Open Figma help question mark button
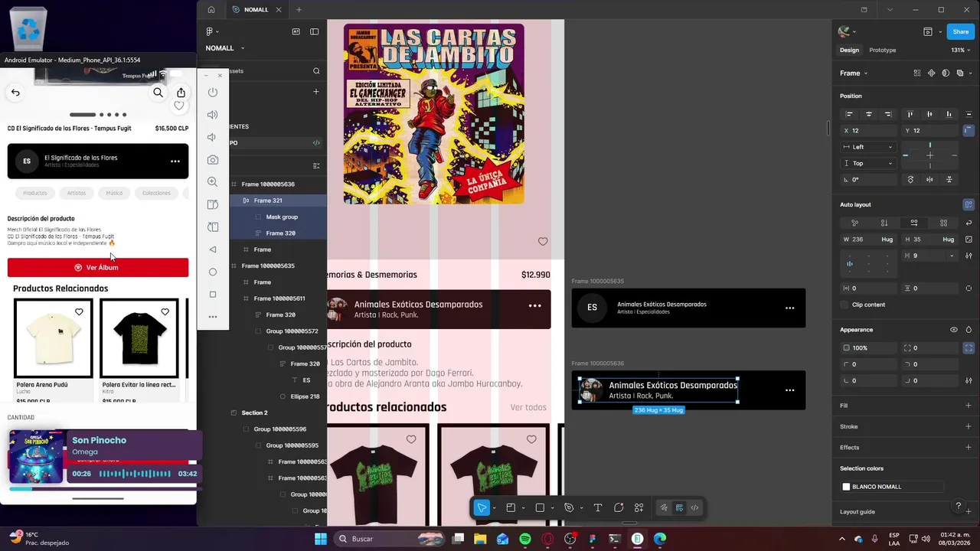 click(x=958, y=506)
